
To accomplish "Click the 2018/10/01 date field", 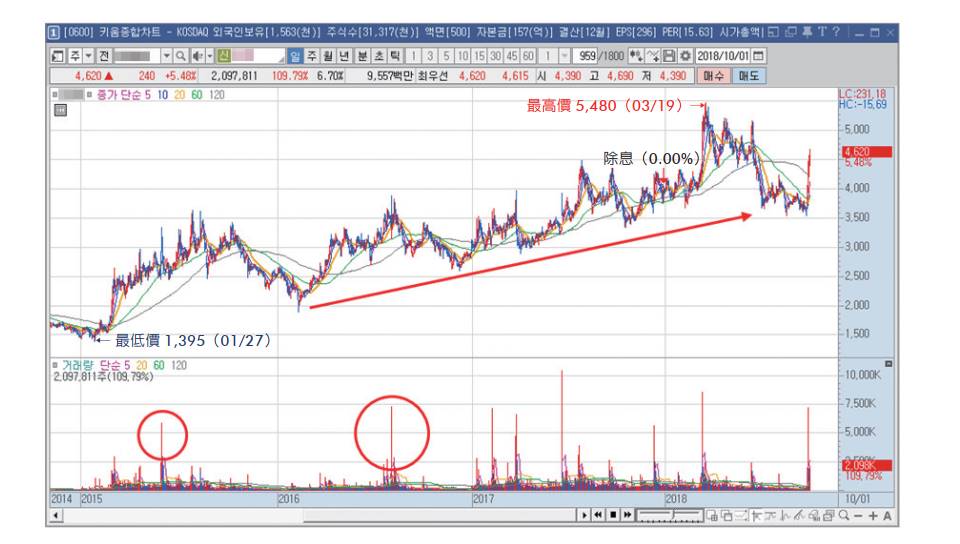I will tap(723, 56).
